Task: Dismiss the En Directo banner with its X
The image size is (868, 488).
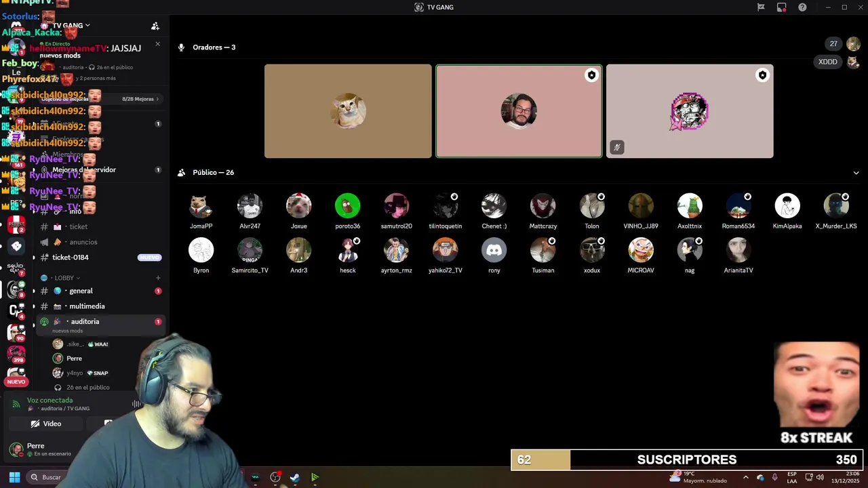Action: 157,44
